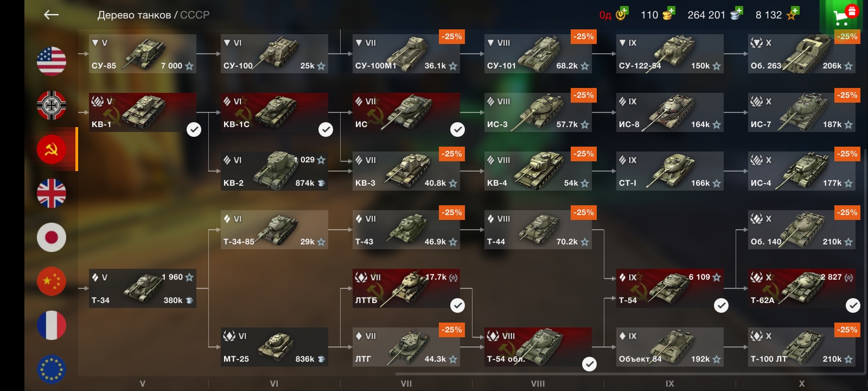Click the horizontal scrollbar under the tree
Screen dimensions: 868x391
click(629, 374)
